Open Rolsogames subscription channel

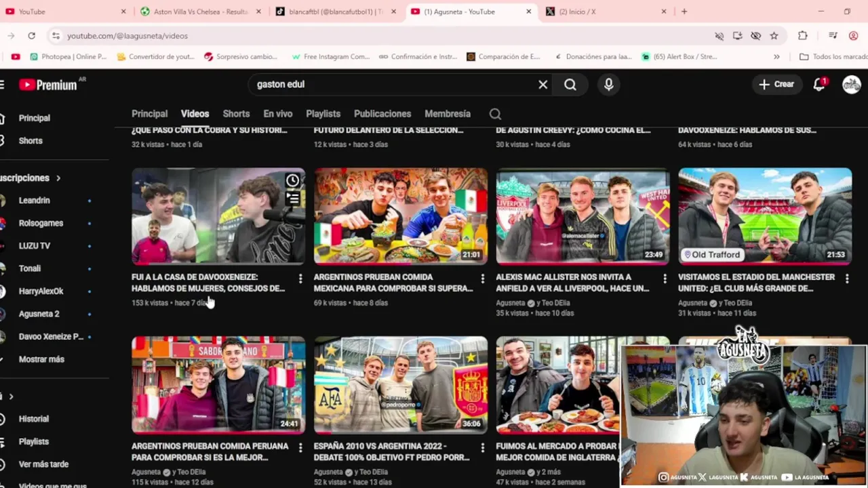pyautogui.click(x=41, y=223)
